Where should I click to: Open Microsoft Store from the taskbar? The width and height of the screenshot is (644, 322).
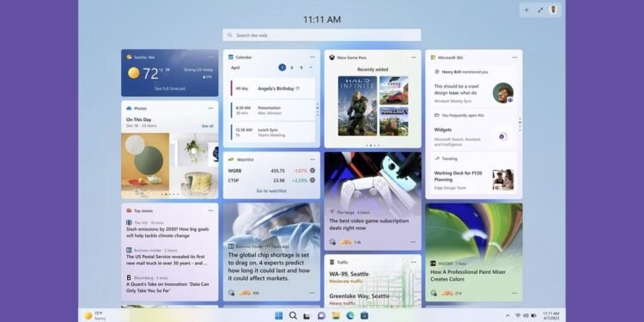pos(364,315)
